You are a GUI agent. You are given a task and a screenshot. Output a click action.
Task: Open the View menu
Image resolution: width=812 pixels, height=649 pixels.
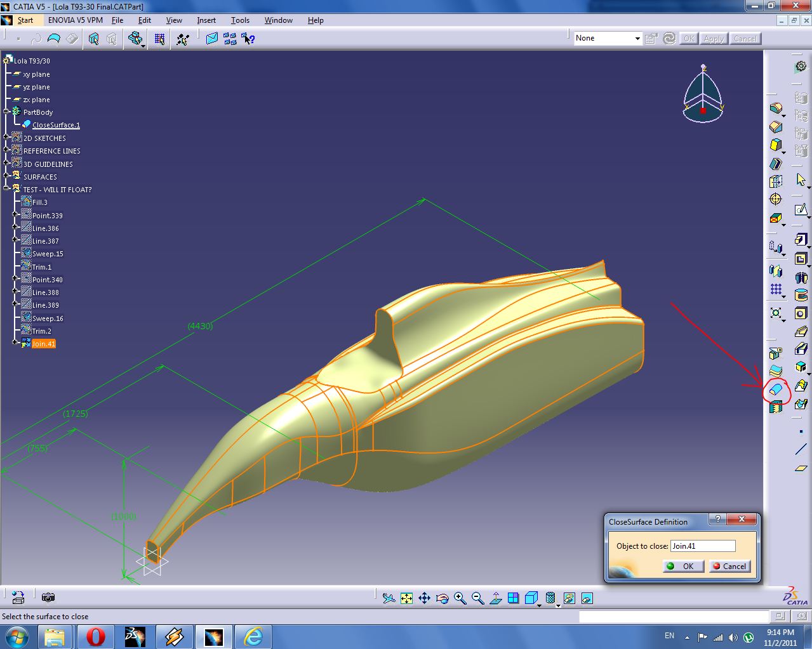[x=174, y=20]
